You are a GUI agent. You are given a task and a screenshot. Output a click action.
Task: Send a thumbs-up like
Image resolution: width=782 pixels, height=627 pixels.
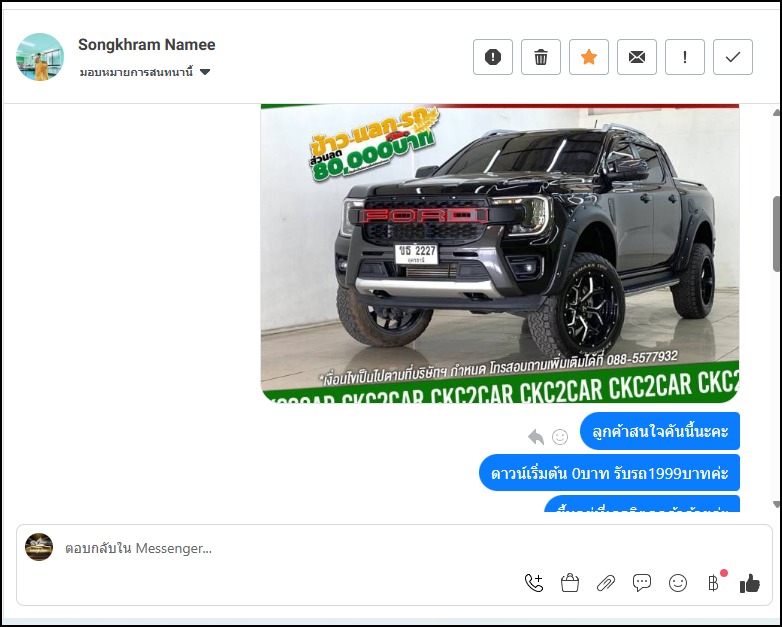tap(750, 583)
